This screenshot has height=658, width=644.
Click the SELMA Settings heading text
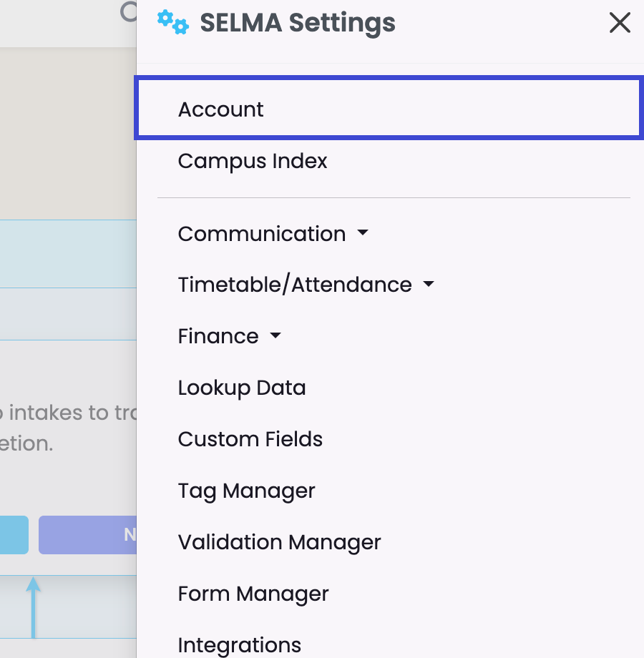pos(298,23)
